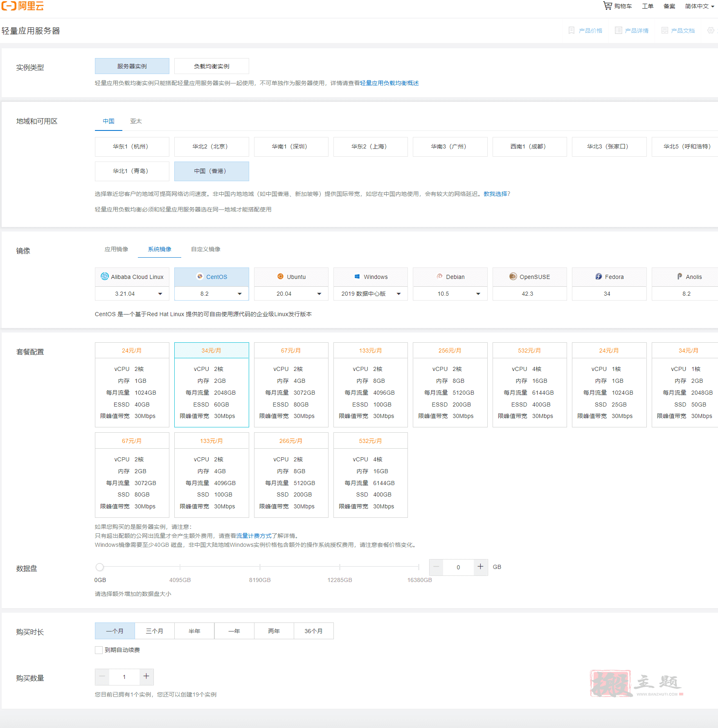This screenshot has height=728, width=718.
Task: Click the Anolis logo icon
Action: point(680,276)
